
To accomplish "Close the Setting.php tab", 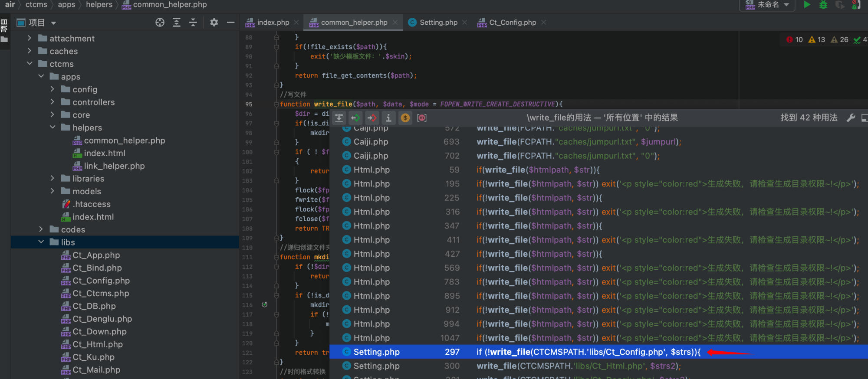I will coord(465,23).
